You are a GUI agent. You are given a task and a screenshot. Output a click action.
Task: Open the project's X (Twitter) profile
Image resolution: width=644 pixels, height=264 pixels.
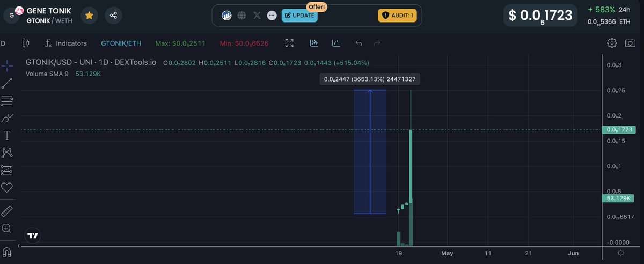[257, 16]
